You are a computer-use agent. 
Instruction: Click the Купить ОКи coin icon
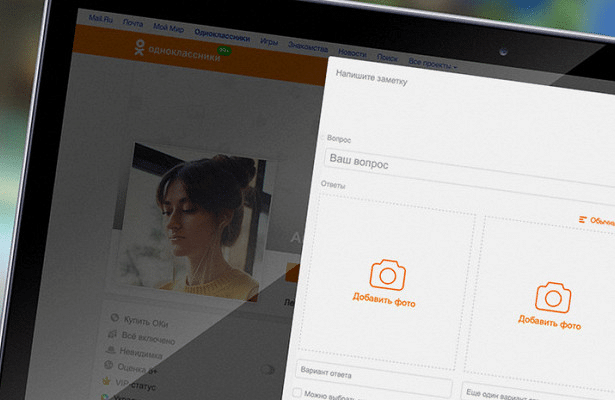(x=115, y=317)
